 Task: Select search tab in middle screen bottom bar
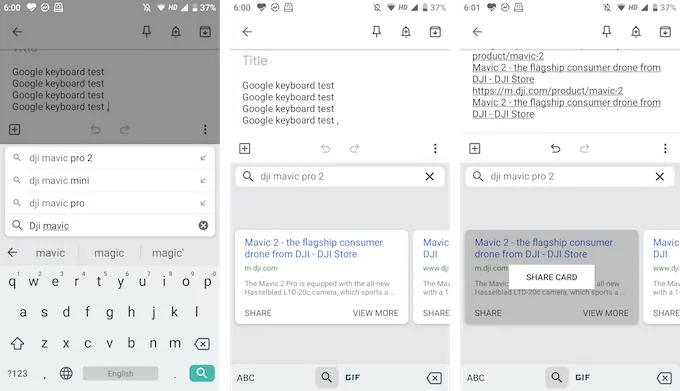click(327, 377)
